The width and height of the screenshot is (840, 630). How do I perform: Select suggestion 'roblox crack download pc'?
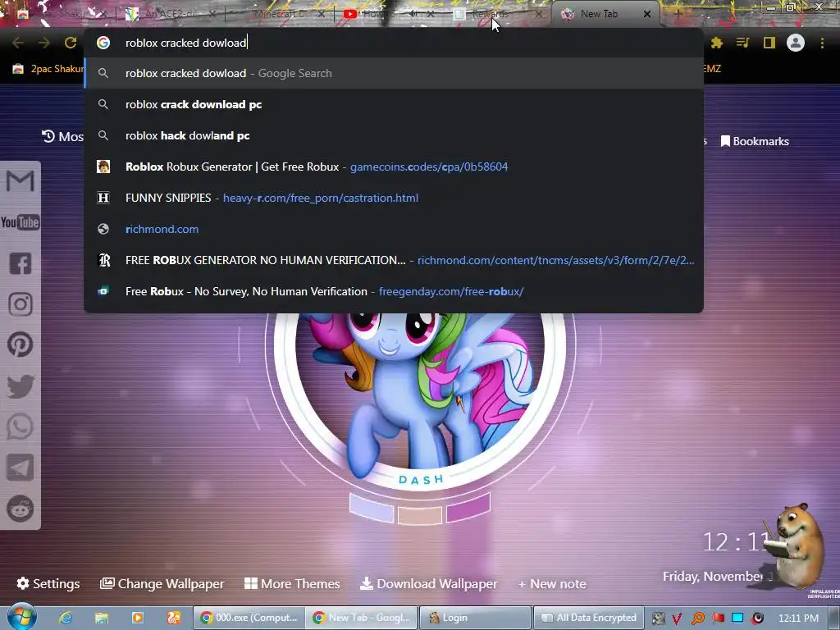pyautogui.click(x=394, y=104)
